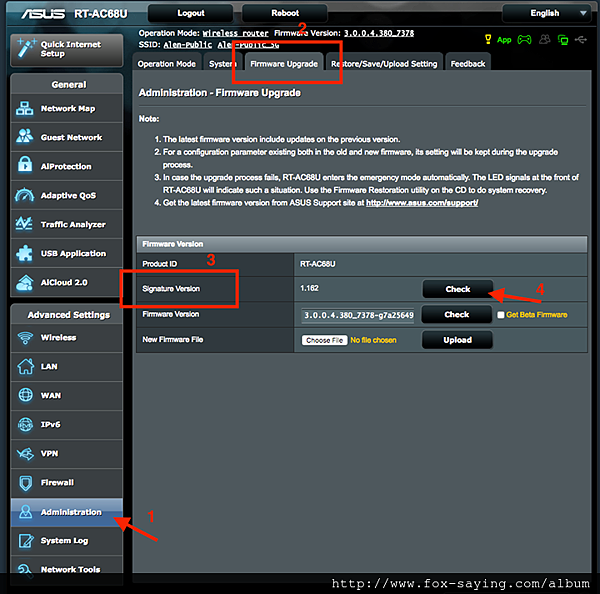
Task: Click the Alen-Public SSID link
Action: click(188, 45)
